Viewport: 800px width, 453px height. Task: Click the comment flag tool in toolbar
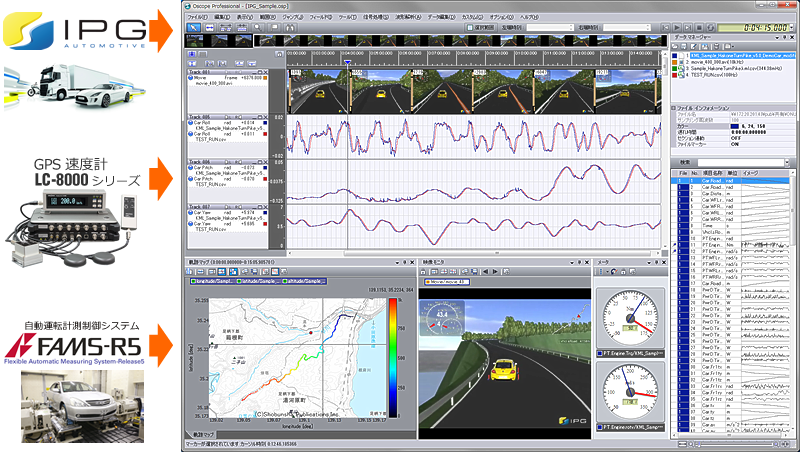(274, 28)
